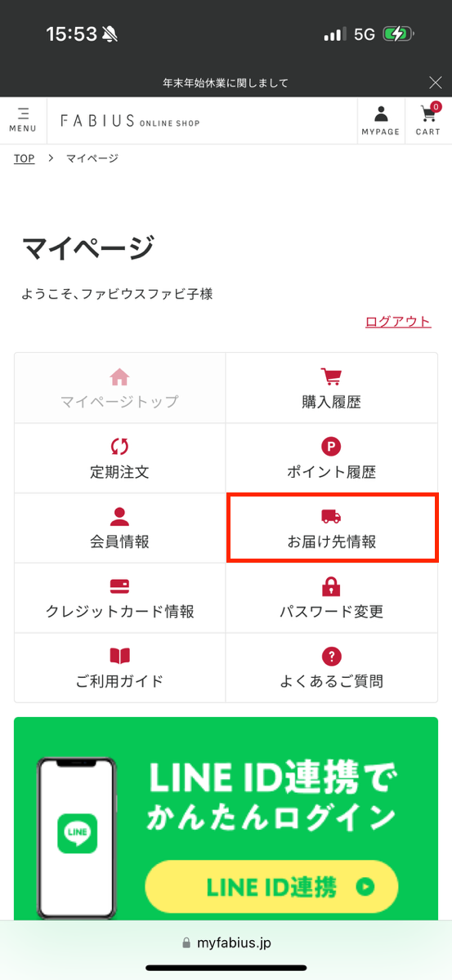The image size is (452, 980).
Task: Open クレジットカード情報 tile
Action: [x=120, y=598]
